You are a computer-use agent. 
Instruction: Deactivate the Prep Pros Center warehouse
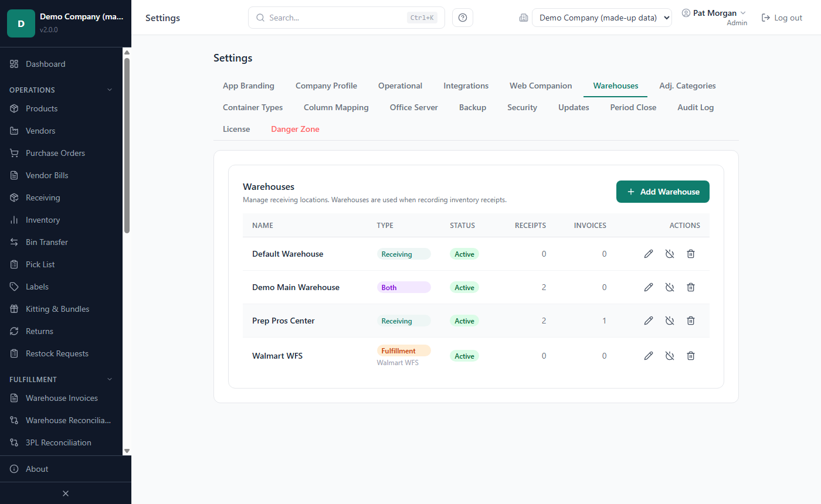click(x=670, y=321)
